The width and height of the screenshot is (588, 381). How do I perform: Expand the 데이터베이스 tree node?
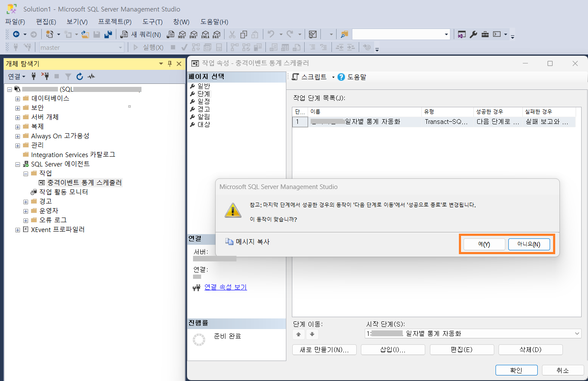17,99
